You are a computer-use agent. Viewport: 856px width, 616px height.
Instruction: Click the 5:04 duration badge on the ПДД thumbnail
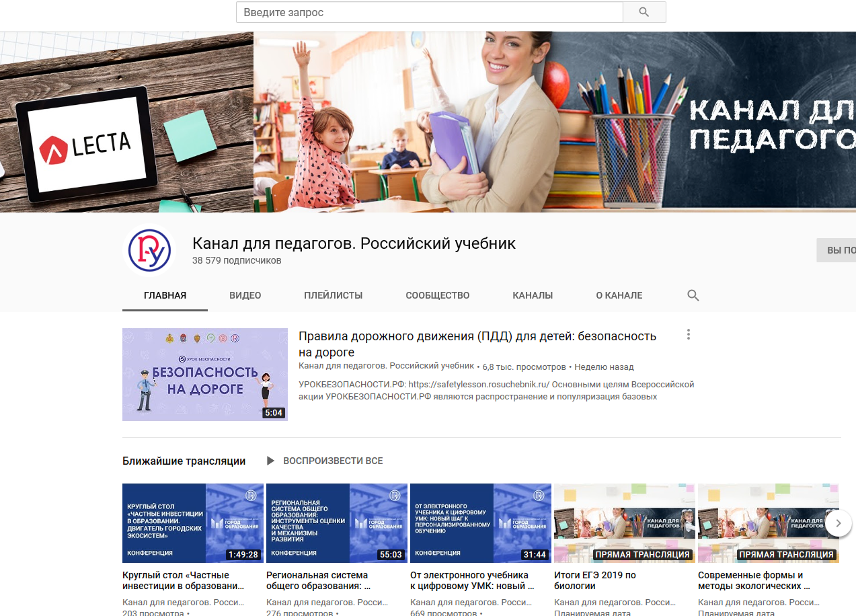pos(274,413)
